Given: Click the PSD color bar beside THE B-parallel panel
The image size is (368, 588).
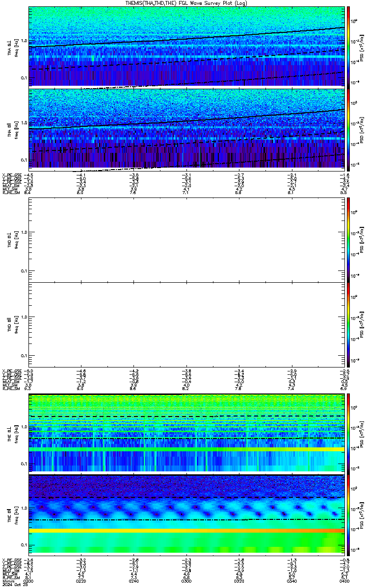Looking at the screenshot, I should 348,514.
